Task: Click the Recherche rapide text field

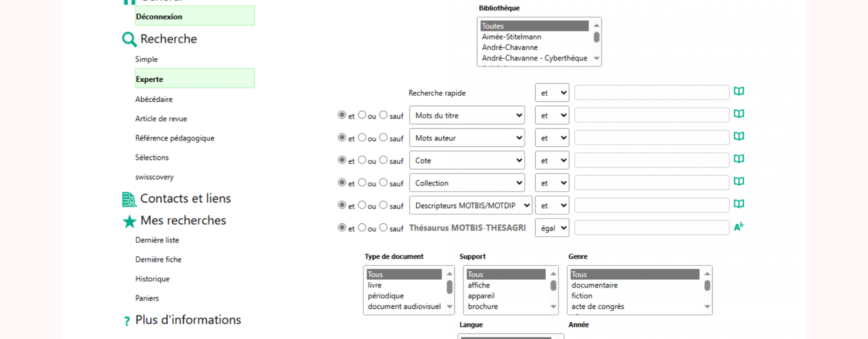Action: tap(651, 93)
